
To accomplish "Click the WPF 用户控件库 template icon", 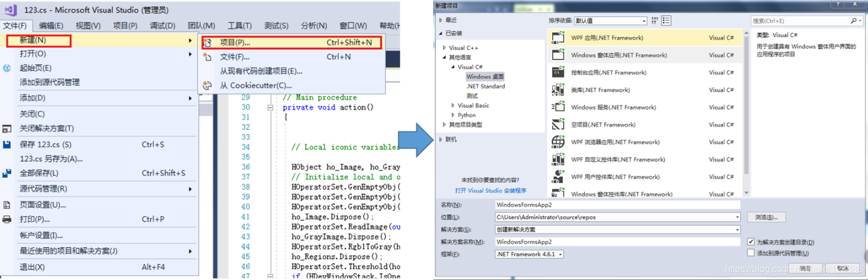I will click(558, 177).
